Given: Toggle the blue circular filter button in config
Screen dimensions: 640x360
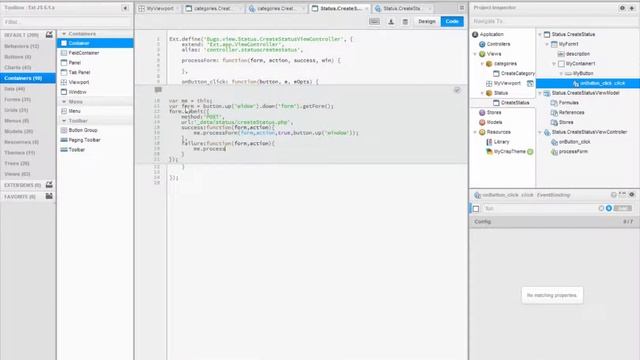Looking at the screenshot, I should [609, 208].
